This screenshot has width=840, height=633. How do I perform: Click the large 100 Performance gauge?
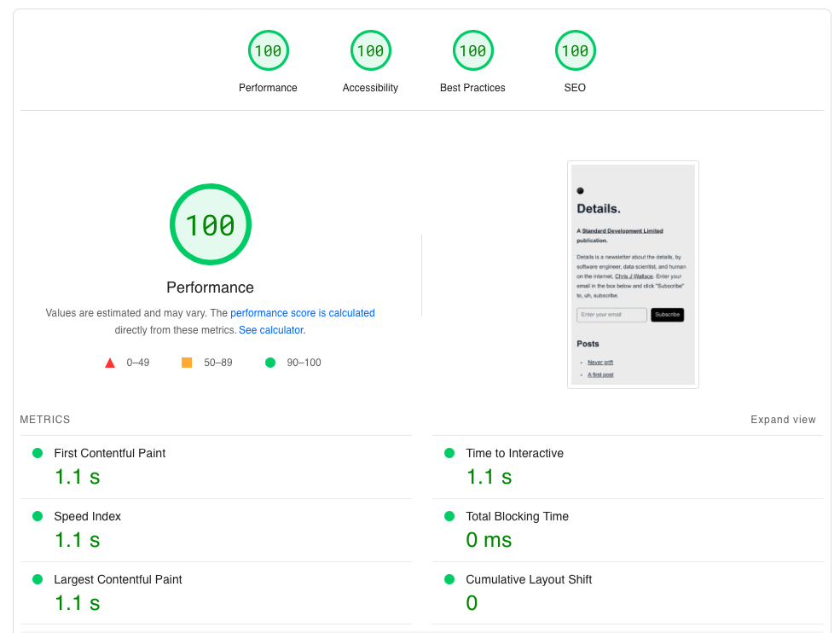pos(211,224)
